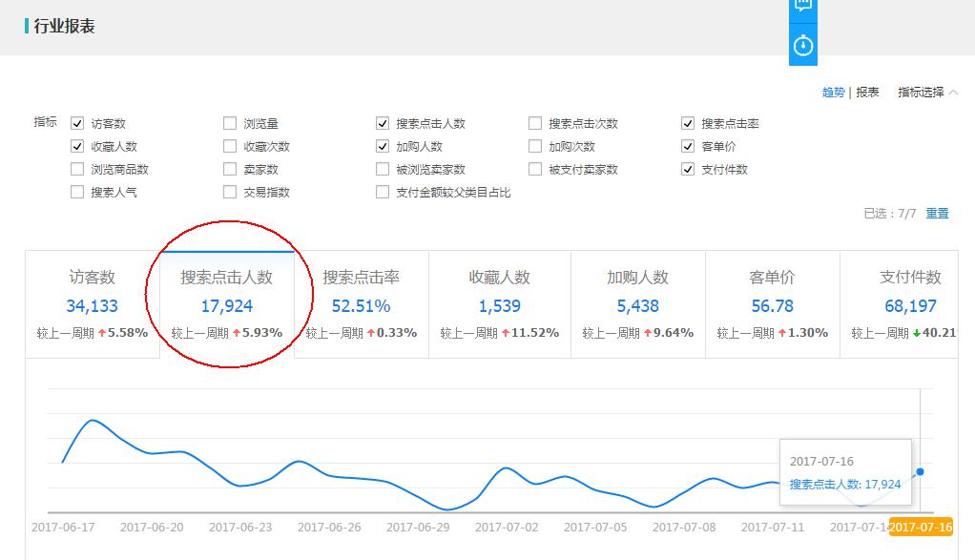Click the chat message icon at top
This screenshot has height=560, width=975.
(x=803, y=6)
